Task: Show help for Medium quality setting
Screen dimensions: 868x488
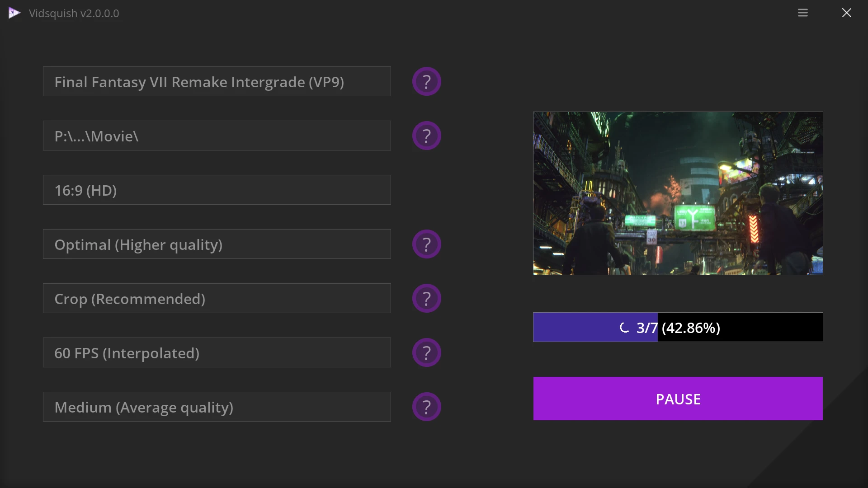Action: point(426,407)
